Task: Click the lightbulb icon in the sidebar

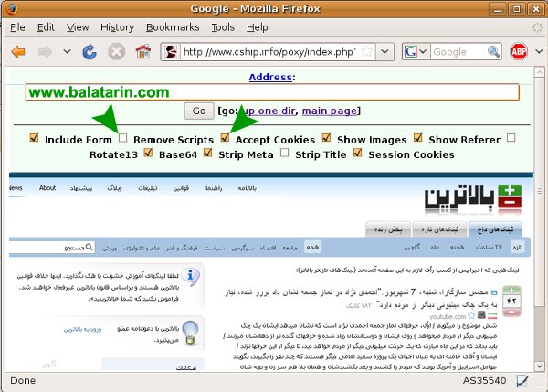Action: [191, 333]
